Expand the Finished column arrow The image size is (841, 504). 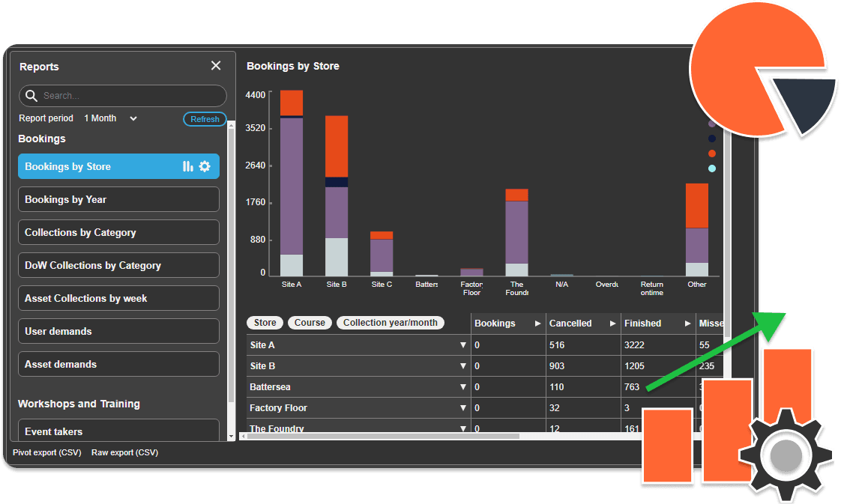click(x=687, y=324)
